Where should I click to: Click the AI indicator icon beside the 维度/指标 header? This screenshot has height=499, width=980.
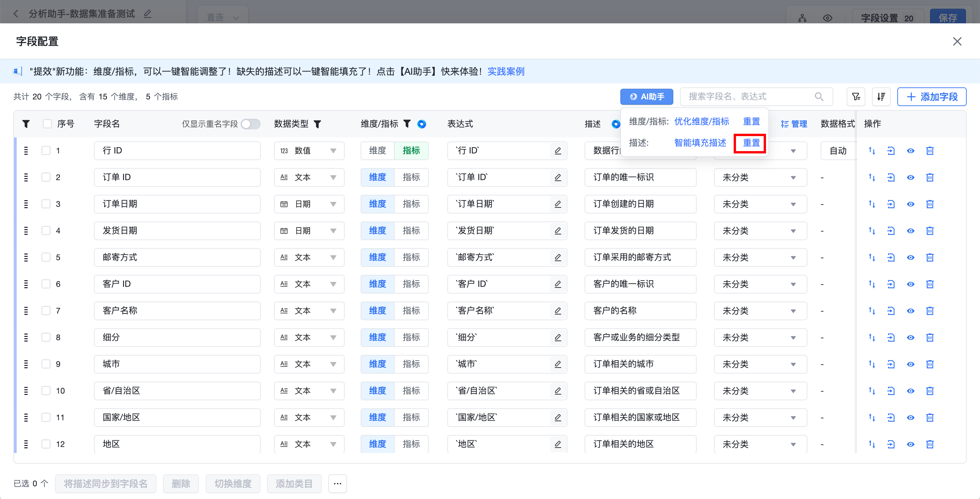pos(422,124)
